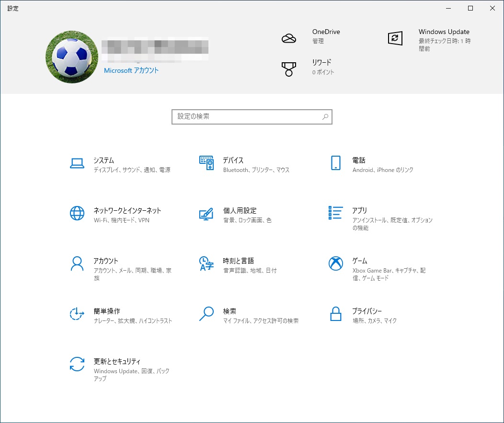Open the Microsoft アカウント link

pyautogui.click(x=131, y=70)
